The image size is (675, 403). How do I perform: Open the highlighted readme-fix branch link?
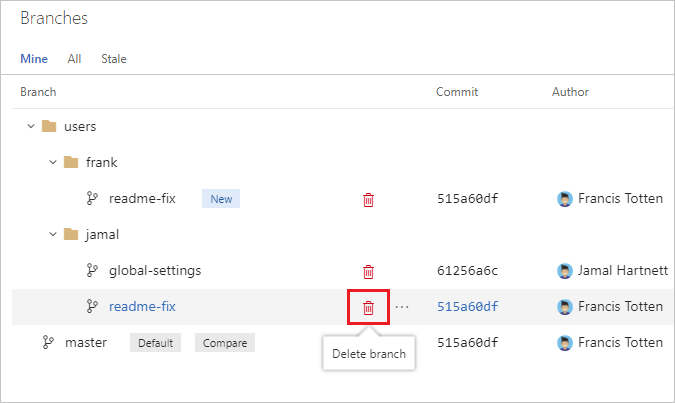[x=142, y=307]
